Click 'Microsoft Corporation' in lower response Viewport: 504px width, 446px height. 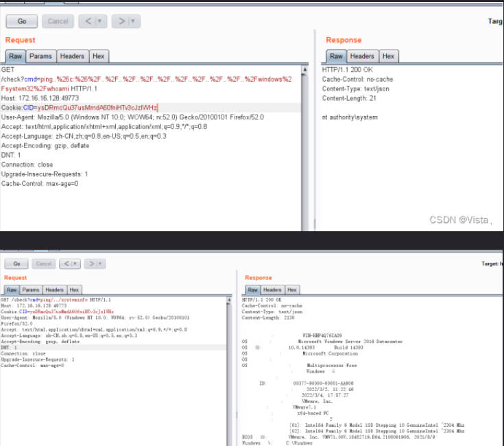pos(330,353)
